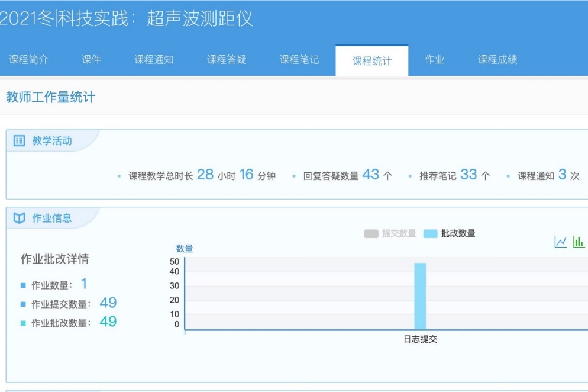Go to the 作业 tab

click(434, 59)
